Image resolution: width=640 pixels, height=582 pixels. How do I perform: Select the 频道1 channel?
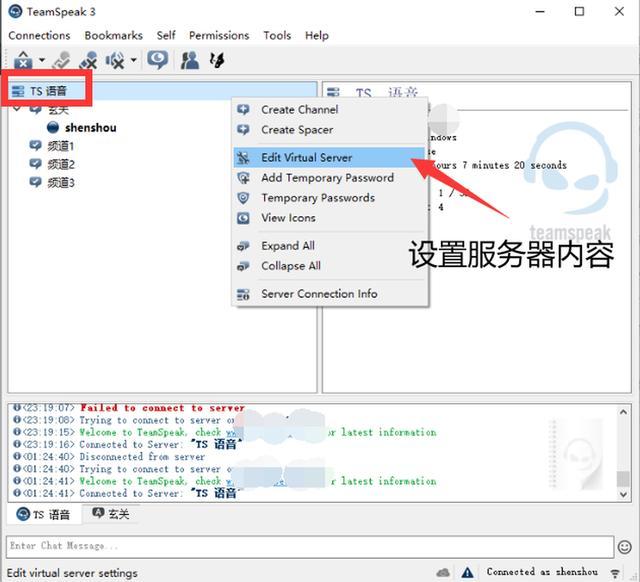click(x=61, y=146)
